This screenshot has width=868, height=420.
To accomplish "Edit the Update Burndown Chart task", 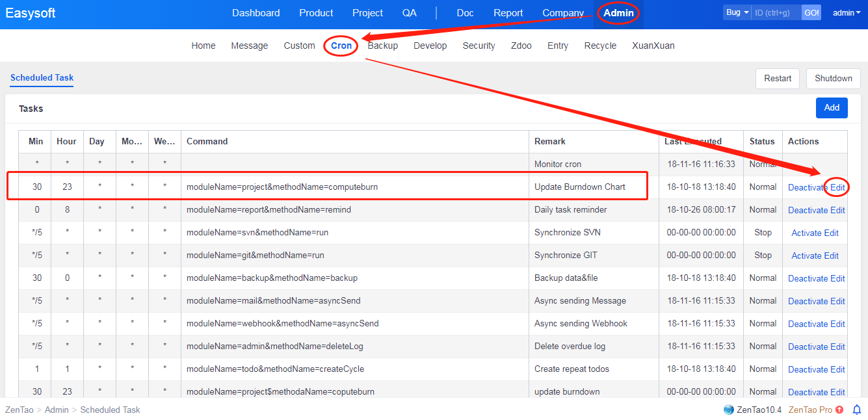I will point(837,187).
